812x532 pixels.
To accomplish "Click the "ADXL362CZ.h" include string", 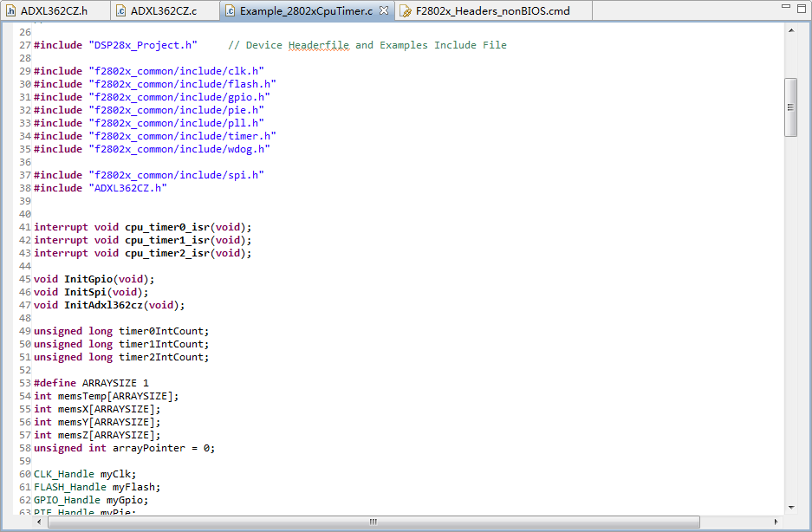I will point(128,188).
